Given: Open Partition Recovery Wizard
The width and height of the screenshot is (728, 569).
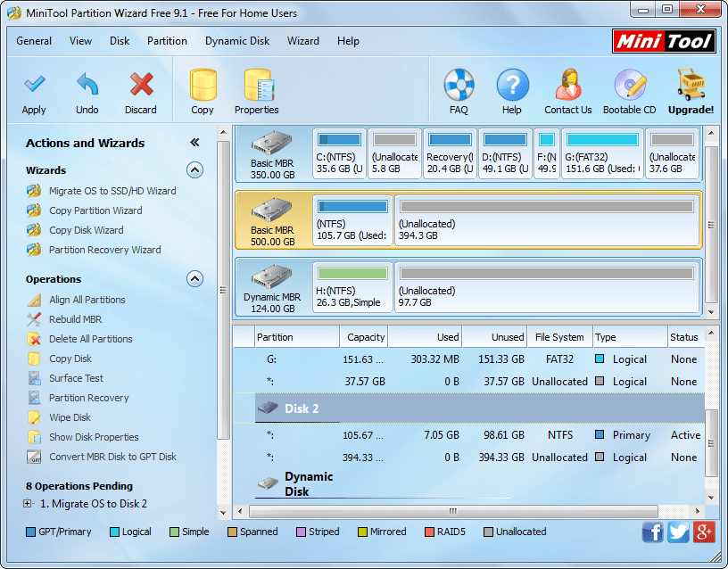Looking at the screenshot, I should point(105,250).
